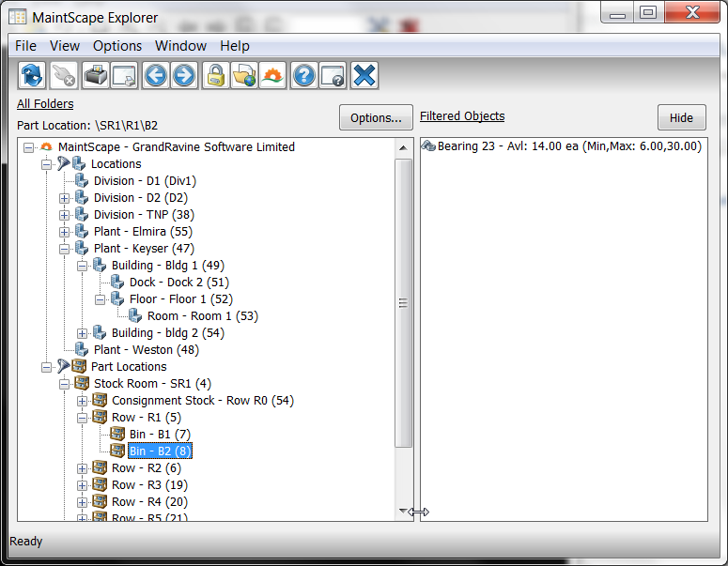Expand Row - R4 node

coord(82,502)
